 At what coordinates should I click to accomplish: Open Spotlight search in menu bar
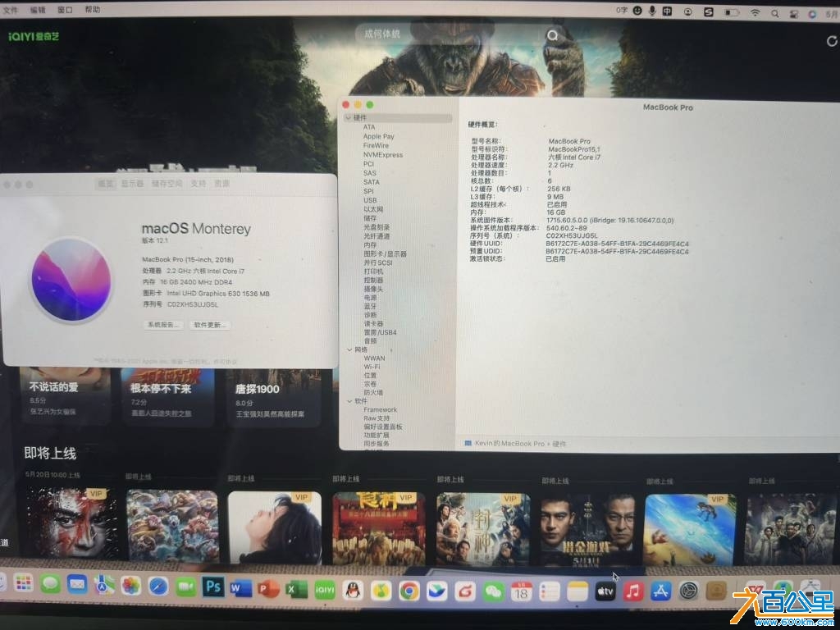[x=774, y=13]
